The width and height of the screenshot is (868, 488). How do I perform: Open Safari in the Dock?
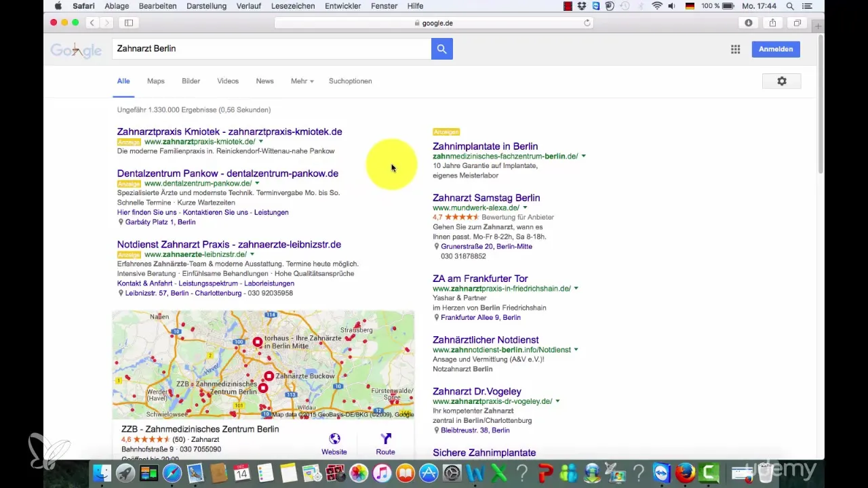pyautogui.click(x=172, y=472)
